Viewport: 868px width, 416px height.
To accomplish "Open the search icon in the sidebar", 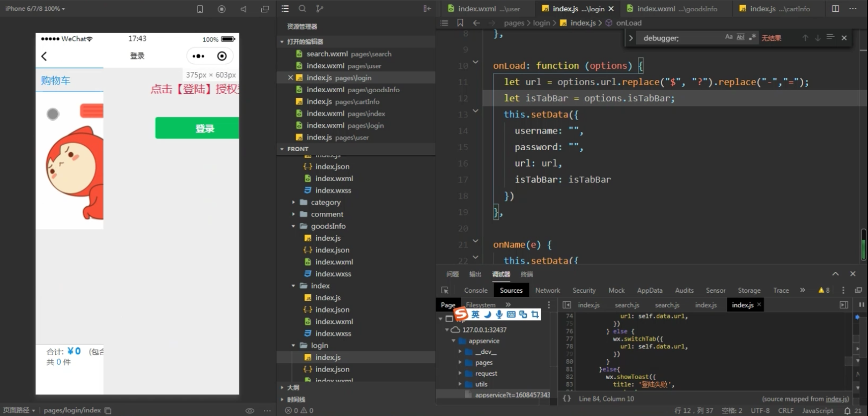I will [x=303, y=9].
